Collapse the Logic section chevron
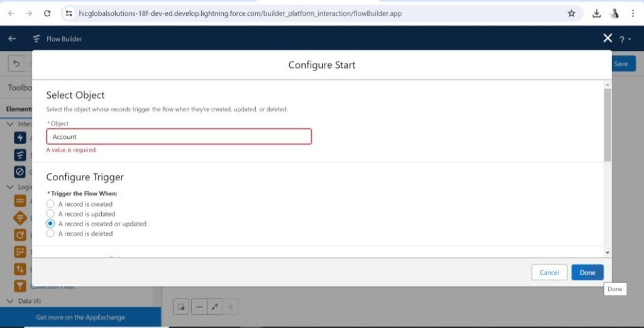The height and width of the screenshot is (328, 644). point(11,187)
